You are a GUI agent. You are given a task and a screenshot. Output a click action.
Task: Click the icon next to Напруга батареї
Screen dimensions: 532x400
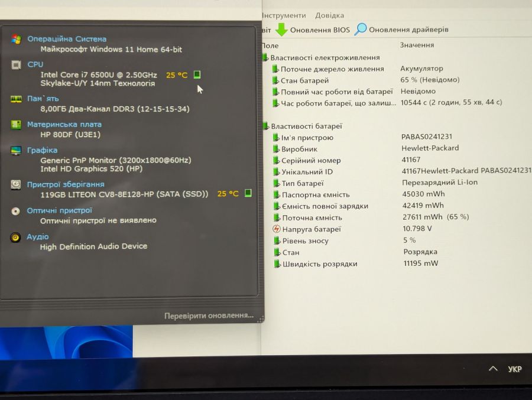pyautogui.click(x=277, y=229)
